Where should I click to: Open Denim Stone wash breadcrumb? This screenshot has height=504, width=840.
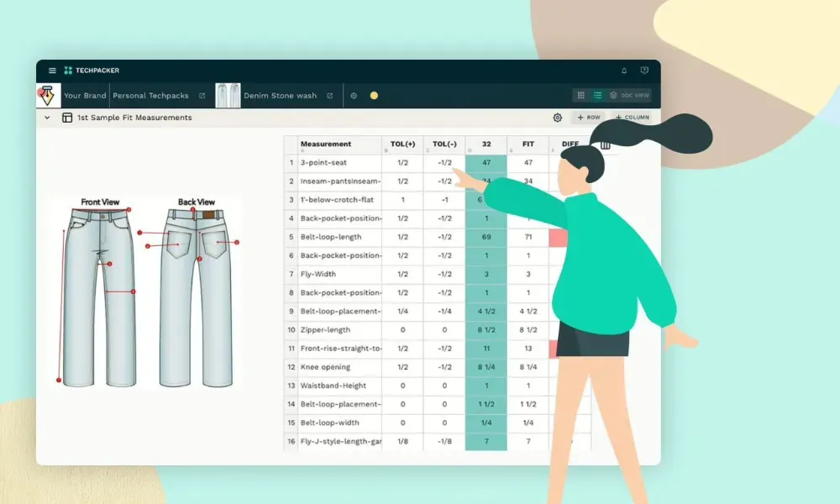pyautogui.click(x=281, y=96)
